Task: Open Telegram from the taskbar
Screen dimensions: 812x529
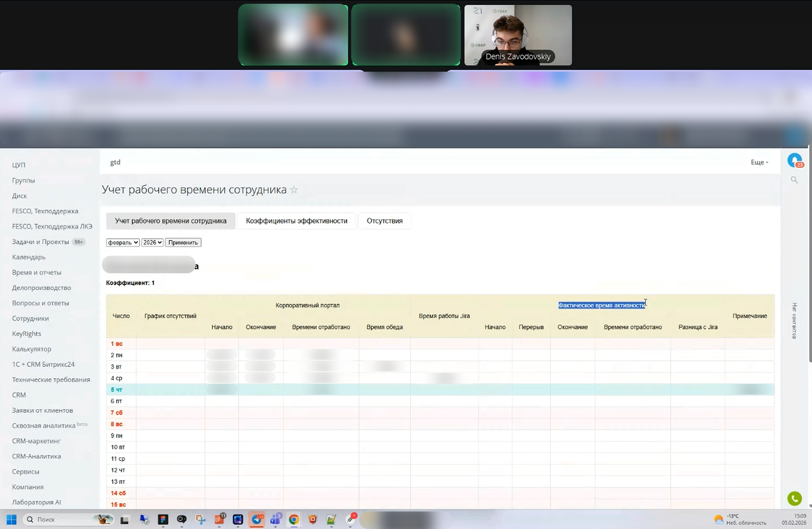Action: click(x=257, y=519)
